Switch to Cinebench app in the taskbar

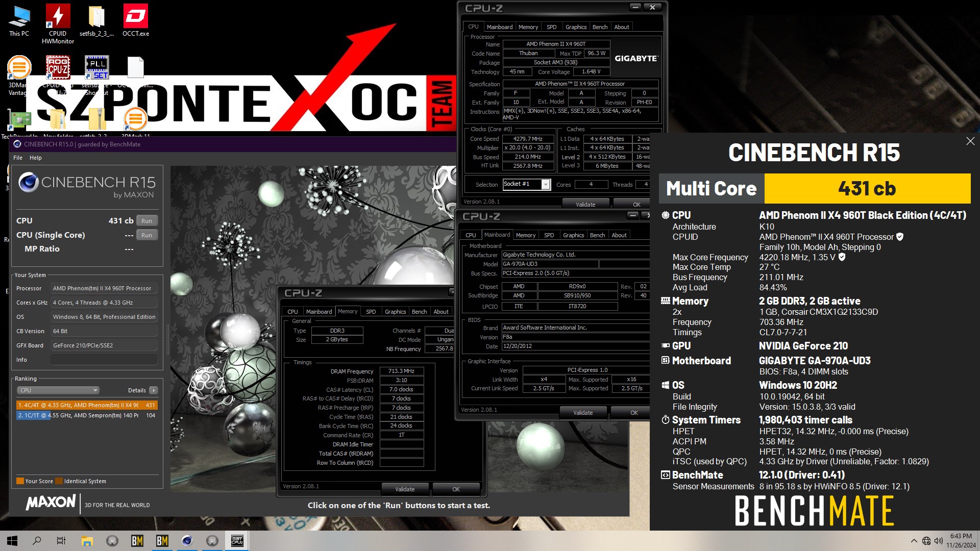187,541
